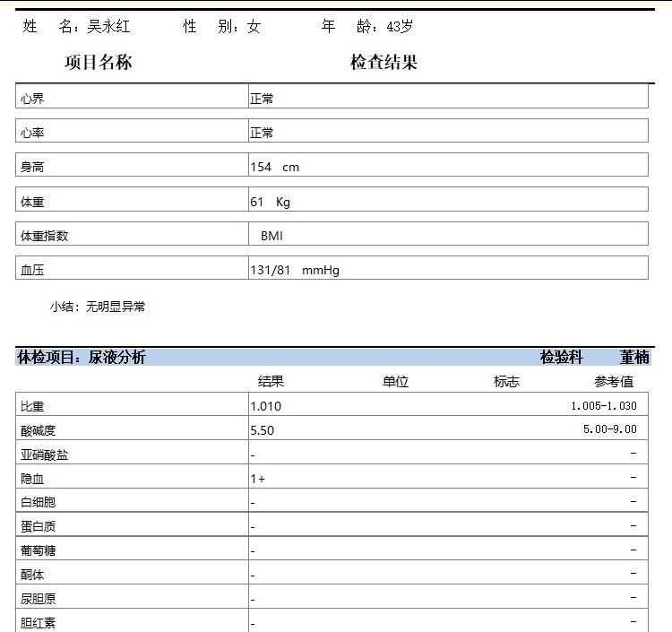
Task: Click the 心界 row label
Action: click(x=32, y=99)
